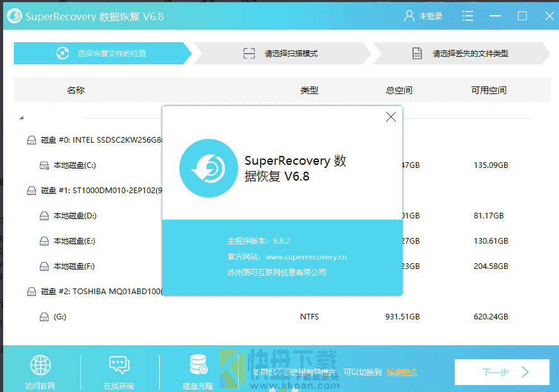The height and width of the screenshot is (392, 559).
Task: Click the E: drive icon
Action: (44, 241)
